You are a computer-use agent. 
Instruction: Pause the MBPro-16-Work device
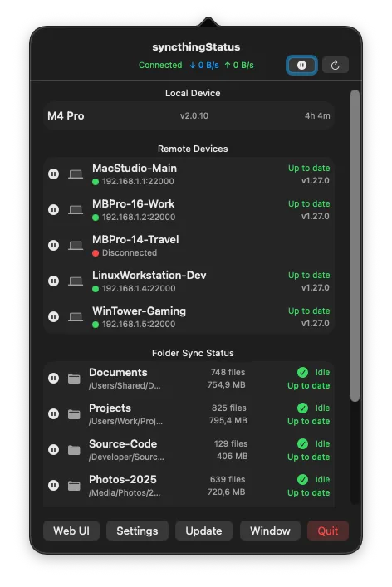coord(53,209)
